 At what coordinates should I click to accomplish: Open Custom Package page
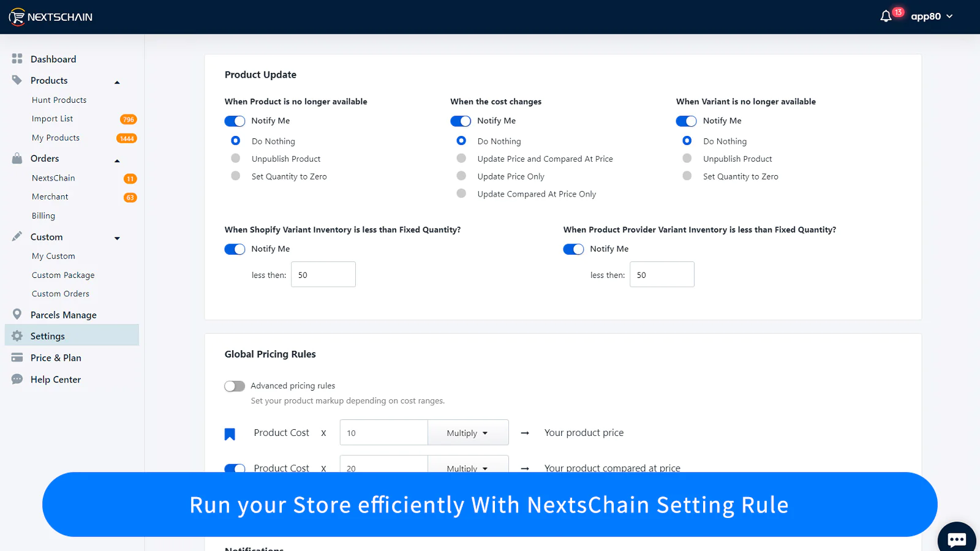[x=63, y=275]
